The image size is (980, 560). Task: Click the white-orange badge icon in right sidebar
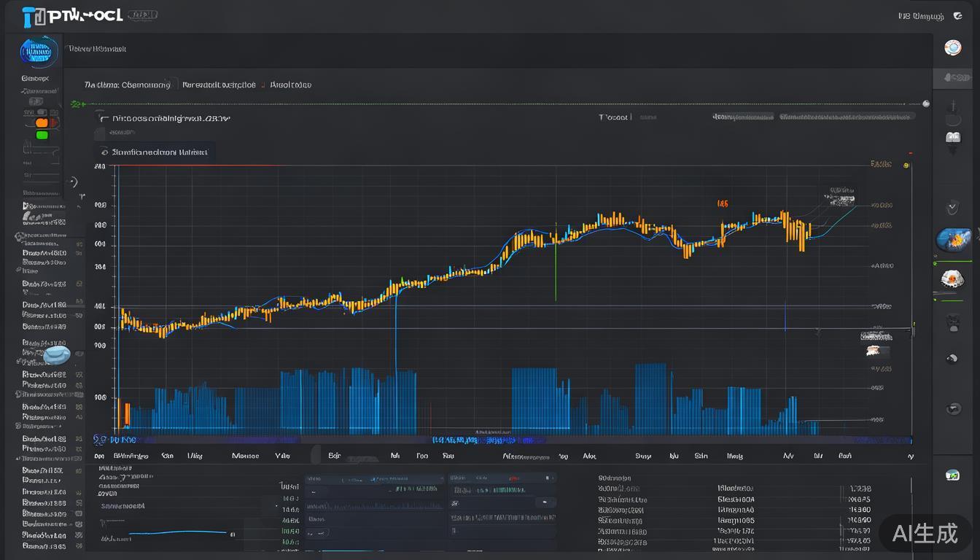pos(952,279)
